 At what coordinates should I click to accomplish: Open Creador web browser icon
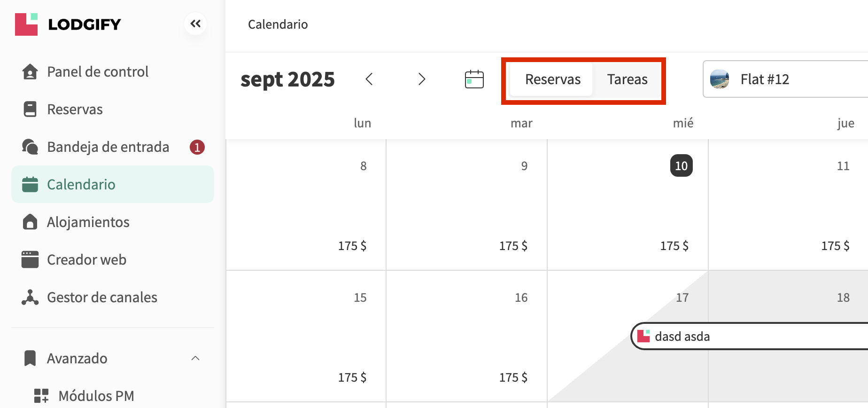[30, 259]
